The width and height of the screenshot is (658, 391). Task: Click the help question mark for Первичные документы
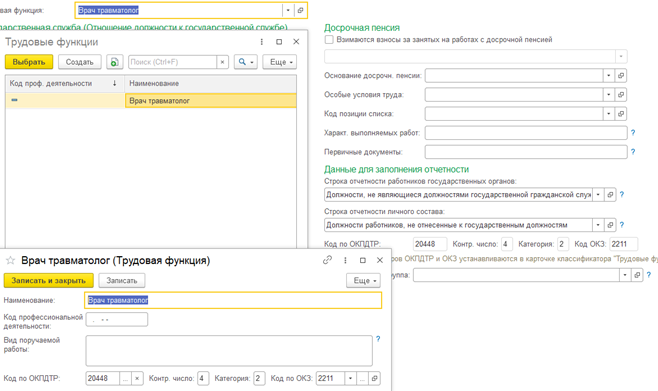(633, 152)
